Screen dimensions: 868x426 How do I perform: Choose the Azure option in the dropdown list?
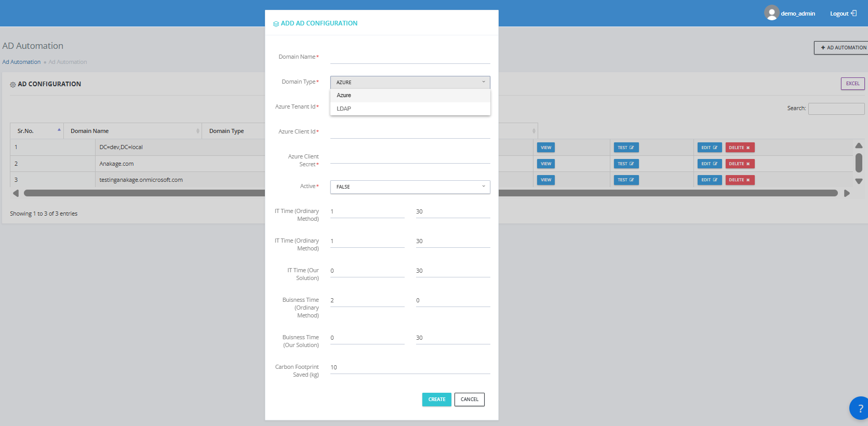click(344, 95)
